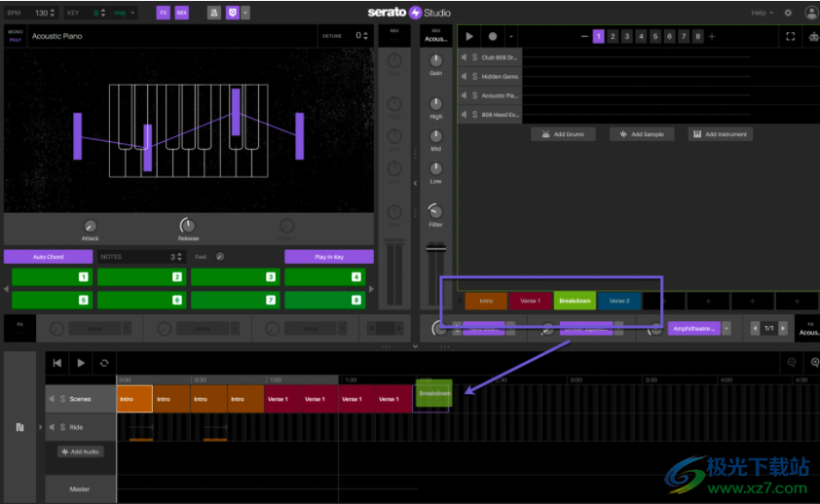Click the minus icon before pattern 1
820x504 pixels.
point(584,36)
